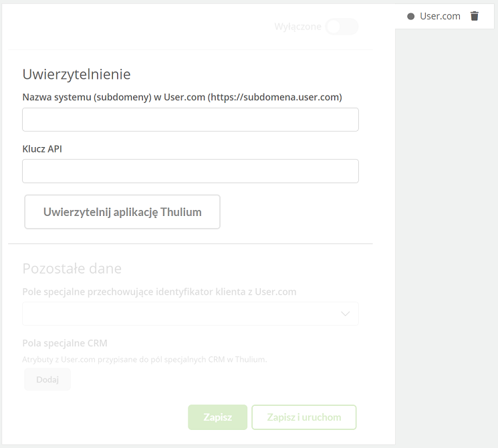
Task: Click Zapisz i uruchom button
Action: click(304, 417)
